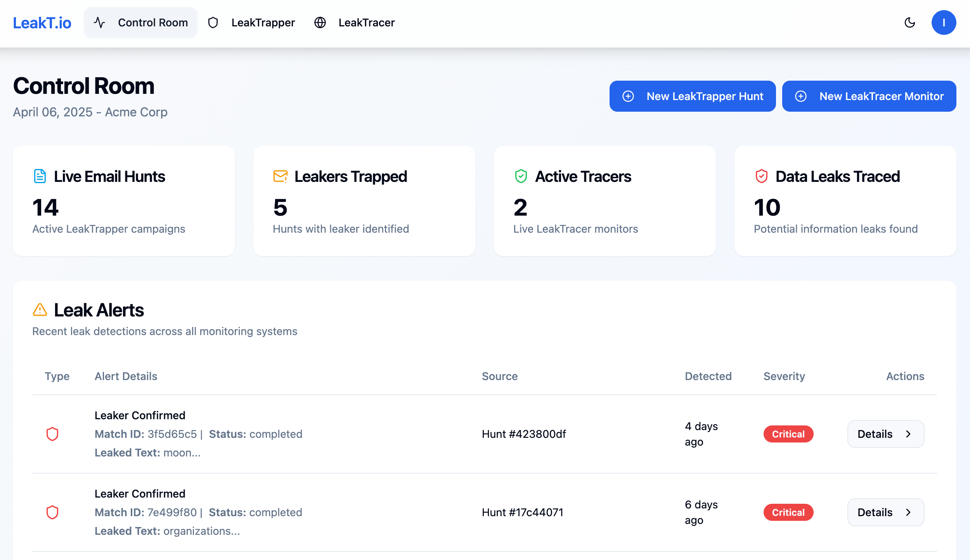
Task: Click the Live Email Hunts document icon
Action: point(40,176)
